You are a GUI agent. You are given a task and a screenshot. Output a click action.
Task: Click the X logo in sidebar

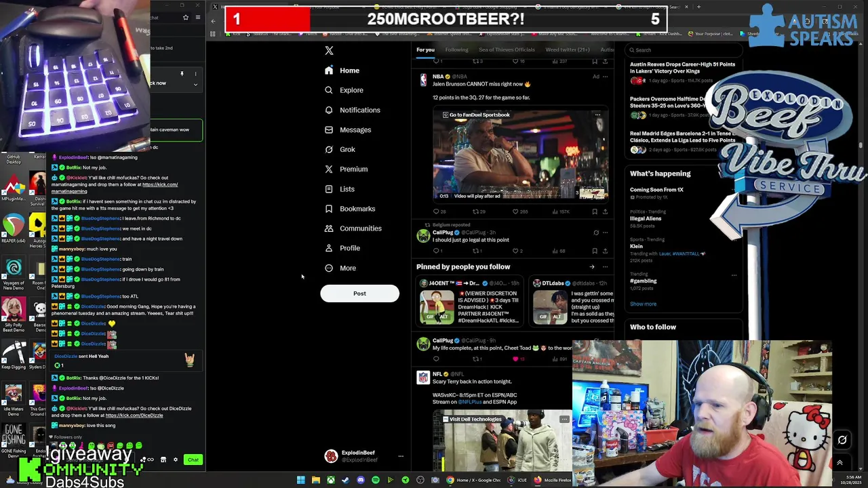point(329,50)
